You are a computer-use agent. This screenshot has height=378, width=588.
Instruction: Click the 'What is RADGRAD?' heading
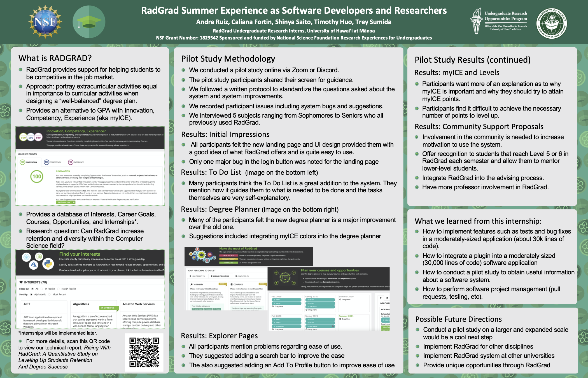pos(55,58)
